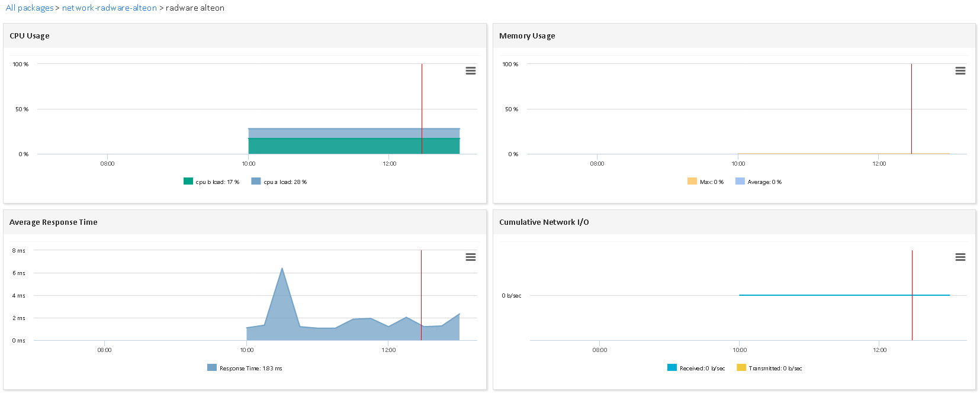This screenshot has height=394, width=980.
Task: Click the Memory Usage panel title
Action: [x=527, y=36]
